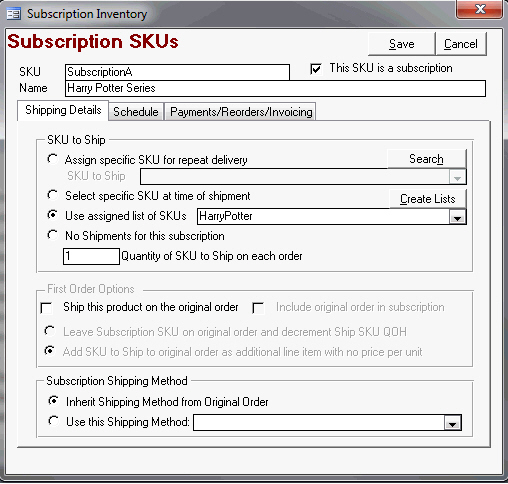
Task: Open the shipping method dropdown arrow
Action: tap(452, 423)
